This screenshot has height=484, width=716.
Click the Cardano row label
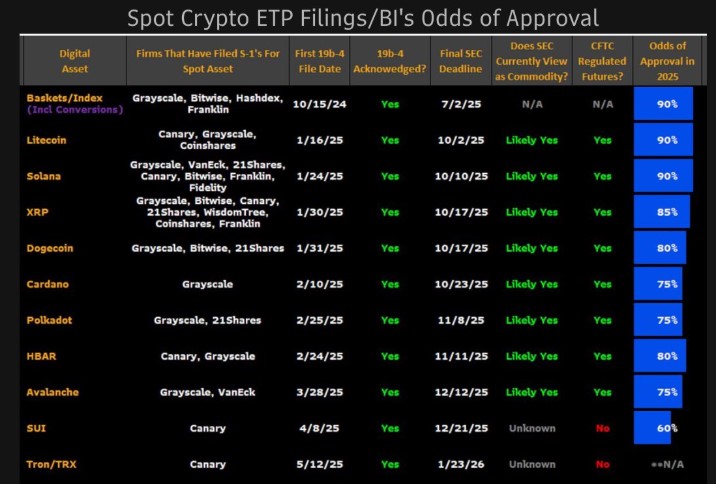coord(48,284)
